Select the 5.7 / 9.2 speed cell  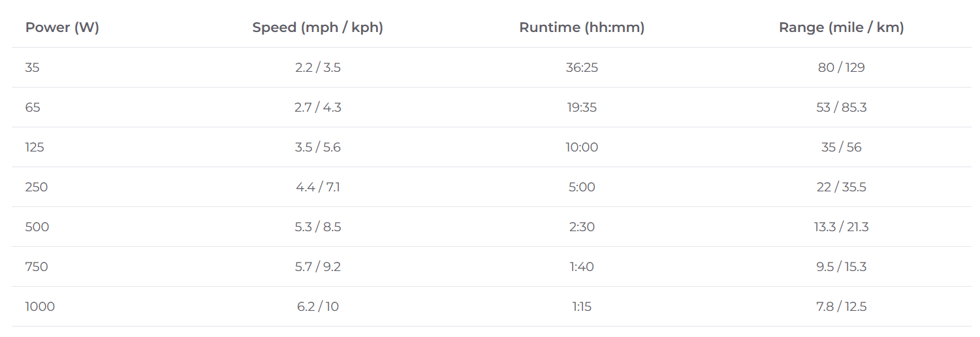318,266
